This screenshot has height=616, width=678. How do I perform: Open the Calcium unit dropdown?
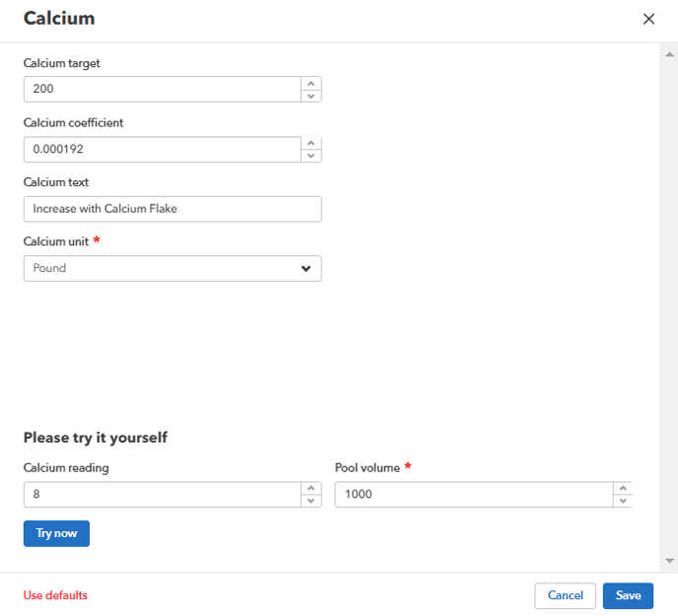[172, 268]
